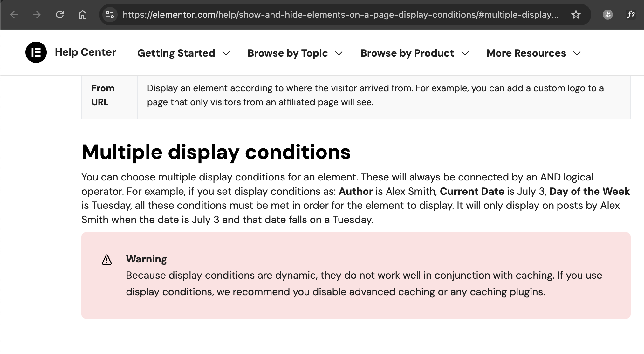Screen dimensions: 644x354
Task: Expand chevron beside Browse by Topic
Action: tap(339, 53)
